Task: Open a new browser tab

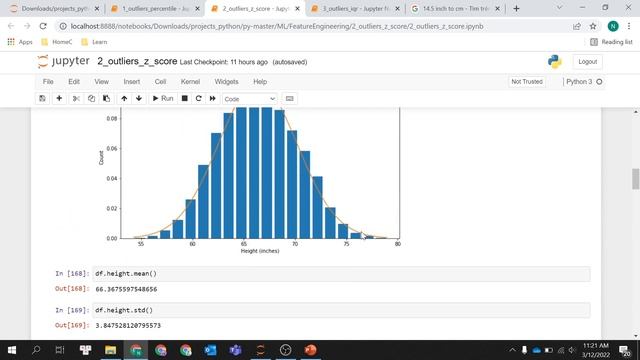Action: [x=516, y=9]
